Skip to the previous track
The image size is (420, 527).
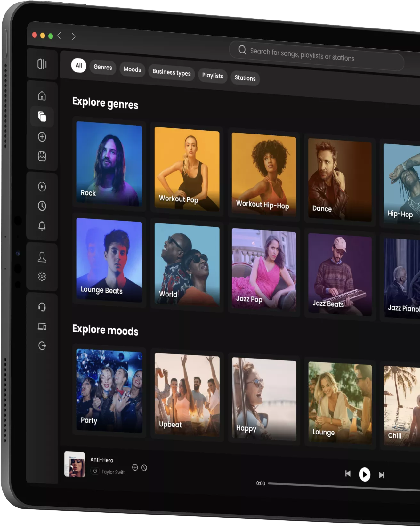348,474
